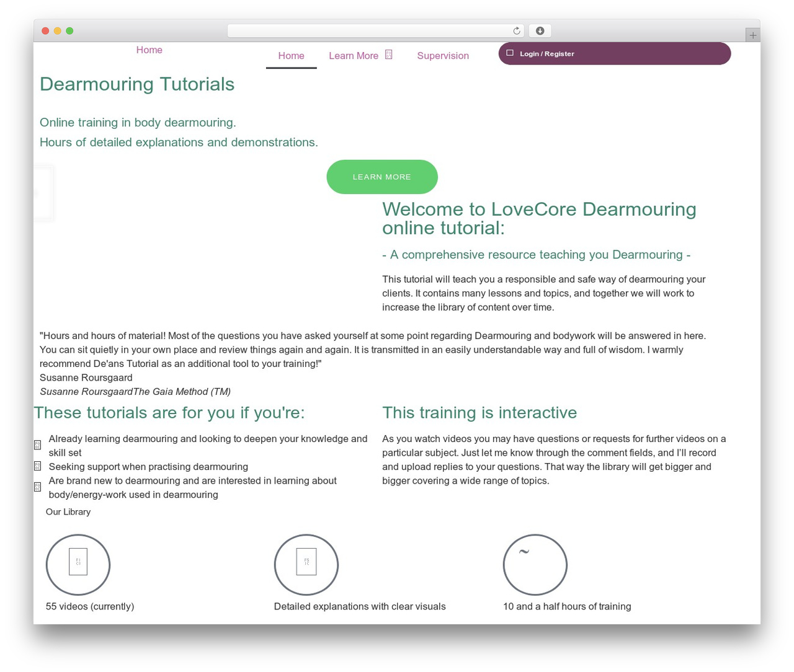Go to the Supervision menu item
The width and height of the screenshot is (794, 672).
tap(443, 56)
